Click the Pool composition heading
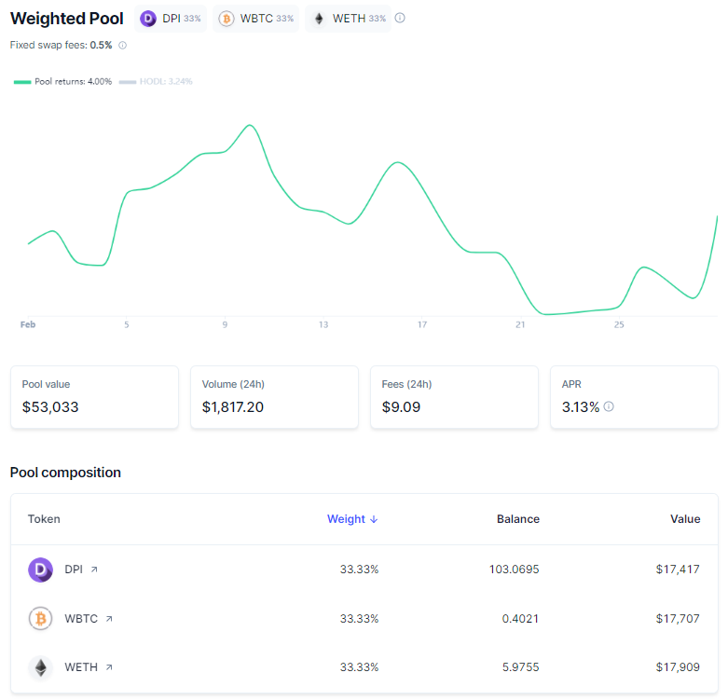728x700 pixels. (65, 473)
